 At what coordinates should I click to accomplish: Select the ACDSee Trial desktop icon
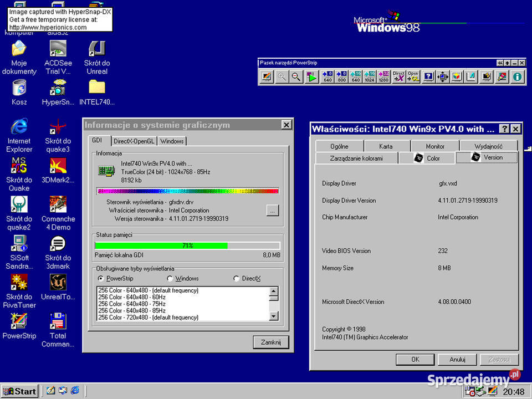58,58
